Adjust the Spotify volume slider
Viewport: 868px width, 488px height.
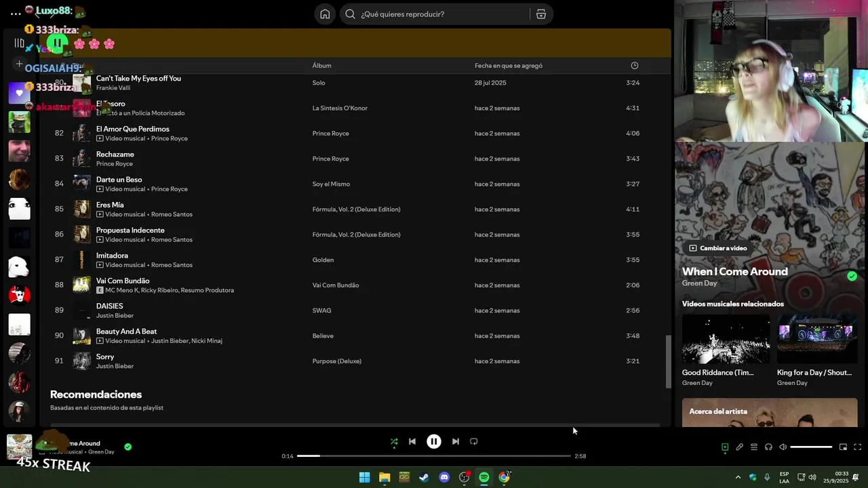811,447
